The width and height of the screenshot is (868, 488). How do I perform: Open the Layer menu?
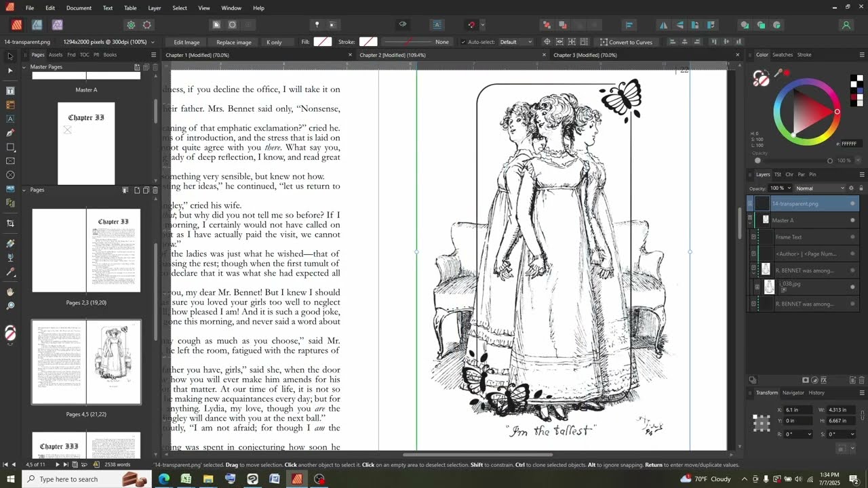point(155,8)
